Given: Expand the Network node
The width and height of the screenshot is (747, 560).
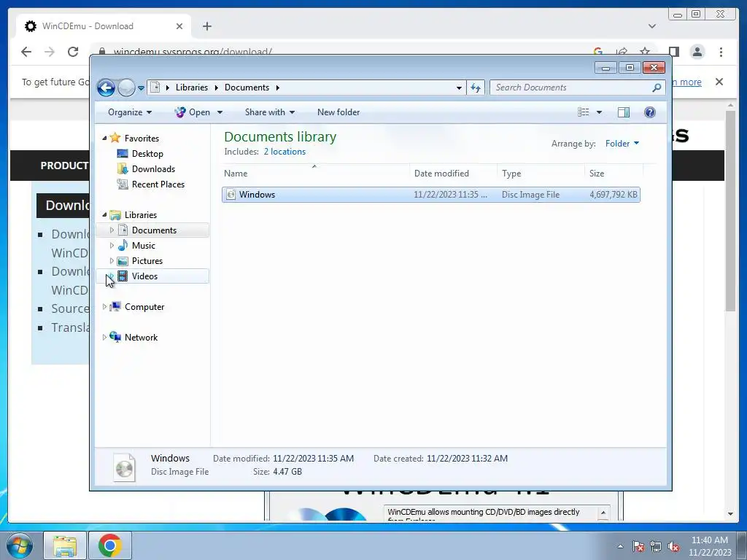Looking at the screenshot, I should pos(104,337).
